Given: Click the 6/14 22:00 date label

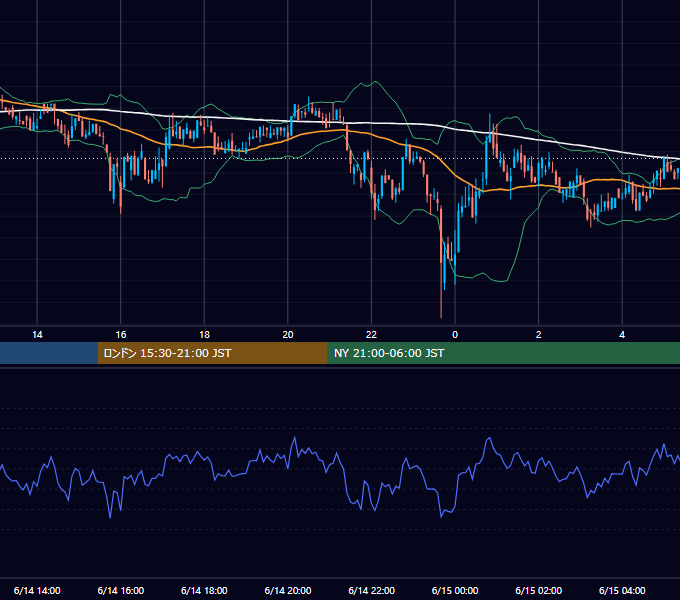Looking at the screenshot, I should pyautogui.click(x=371, y=590).
